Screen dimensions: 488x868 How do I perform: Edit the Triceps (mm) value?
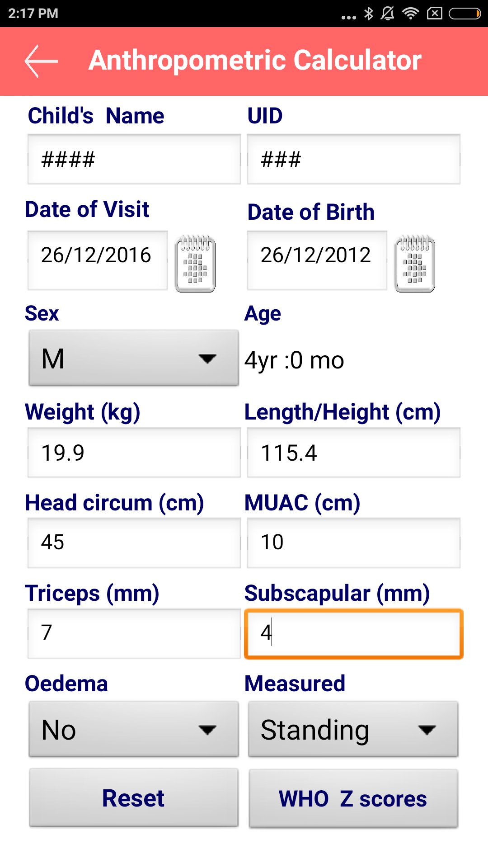coord(134,633)
